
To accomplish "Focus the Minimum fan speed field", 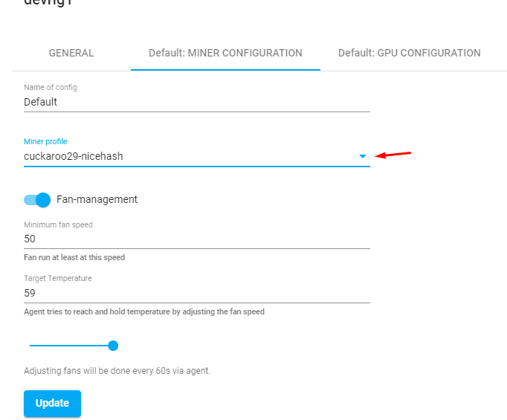I will pyautogui.click(x=197, y=239).
